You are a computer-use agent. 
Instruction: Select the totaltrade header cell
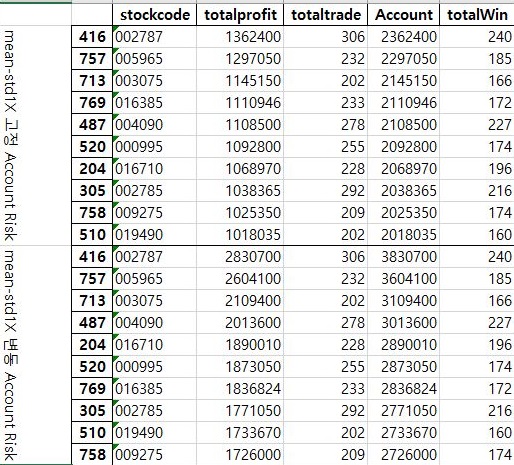326,15
